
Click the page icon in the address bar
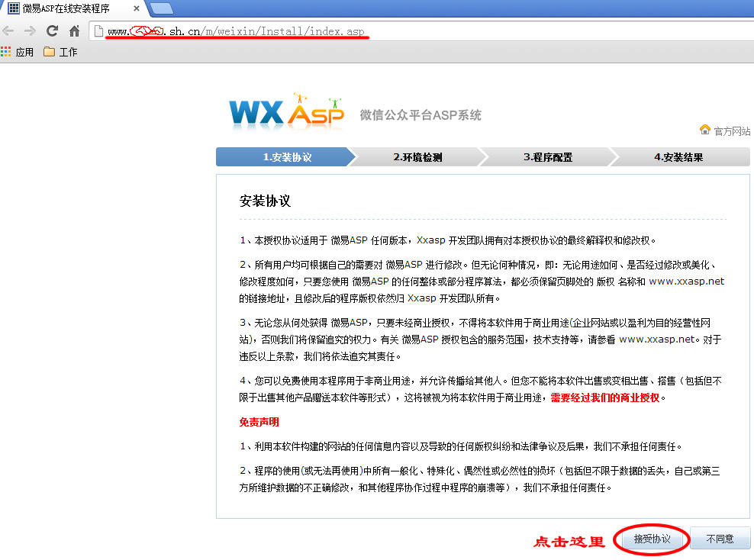click(x=98, y=31)
